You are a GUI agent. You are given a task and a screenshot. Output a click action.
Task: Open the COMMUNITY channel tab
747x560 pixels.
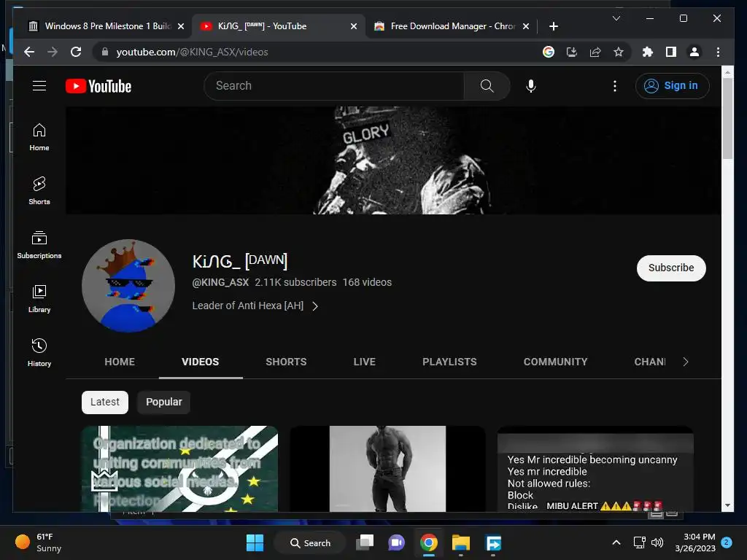(555, 362)
